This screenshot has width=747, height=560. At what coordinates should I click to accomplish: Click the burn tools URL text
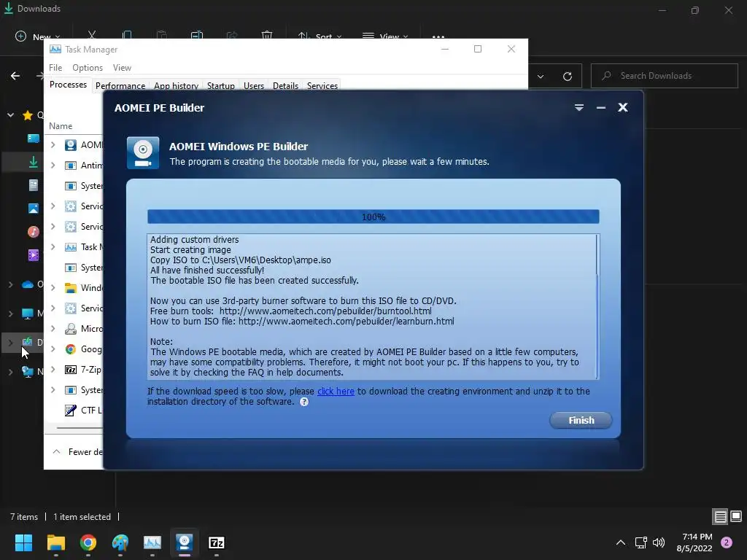[x=325, y=311]
